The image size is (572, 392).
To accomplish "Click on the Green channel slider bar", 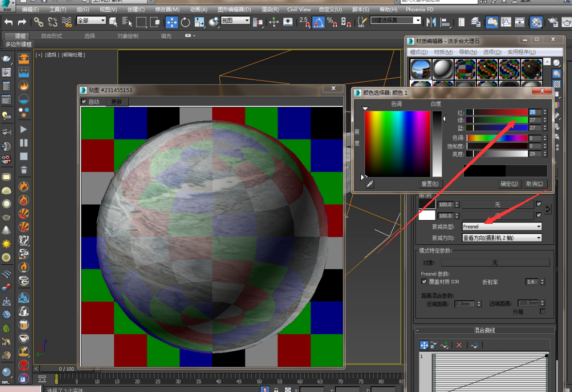I will 497,119.
